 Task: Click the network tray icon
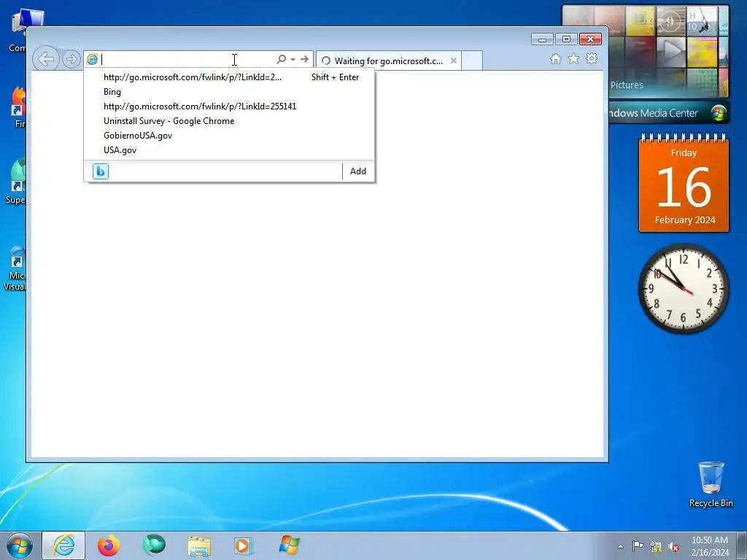656,547
